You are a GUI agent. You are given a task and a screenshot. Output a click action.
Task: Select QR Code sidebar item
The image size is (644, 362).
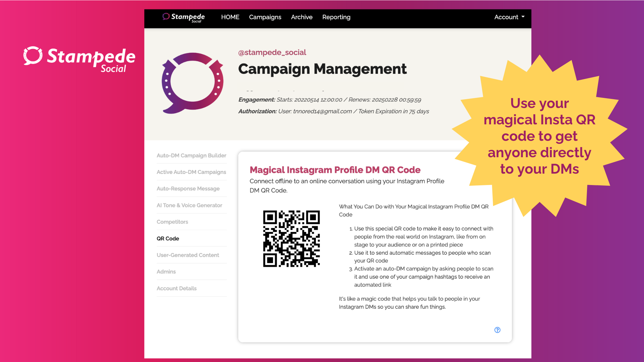point(168,239)
